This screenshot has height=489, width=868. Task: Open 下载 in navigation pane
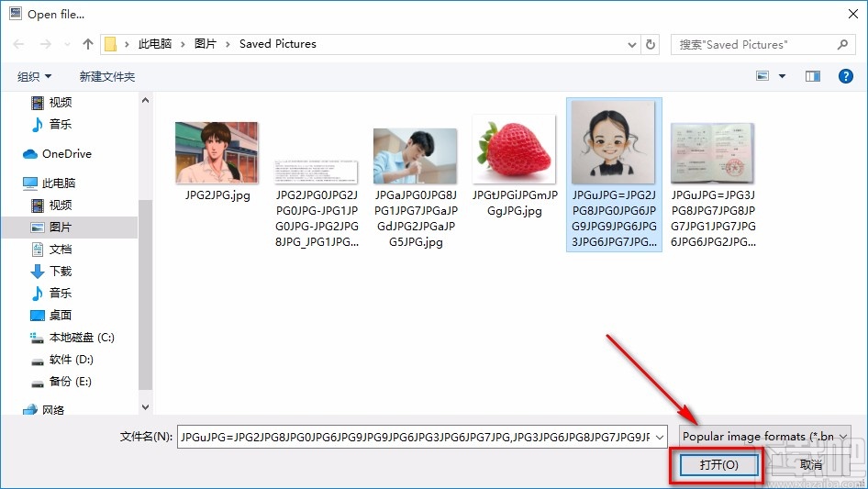point(61,272)
